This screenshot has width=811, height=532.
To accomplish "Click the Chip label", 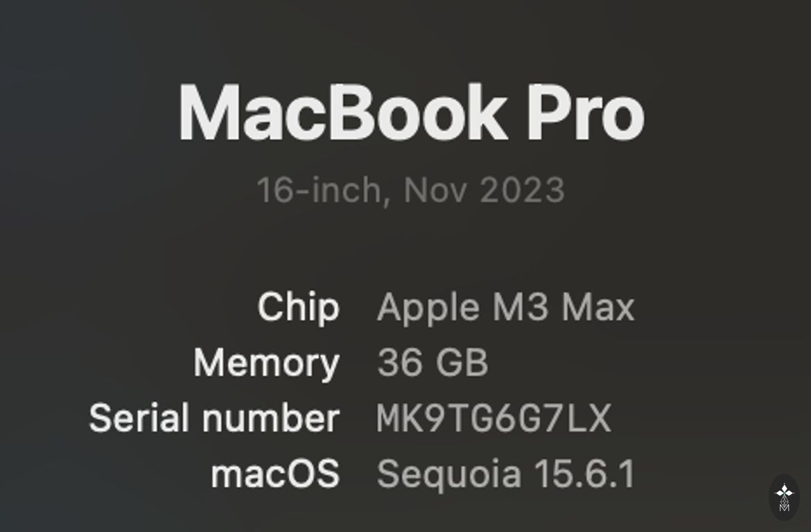I will [x=298, y=307].
